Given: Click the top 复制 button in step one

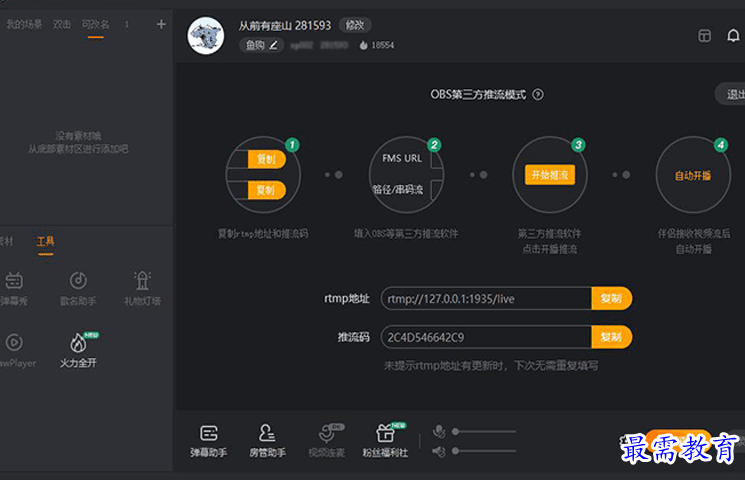Looking at the screenshot, I should pyautogui.click(x=267, y=159).
